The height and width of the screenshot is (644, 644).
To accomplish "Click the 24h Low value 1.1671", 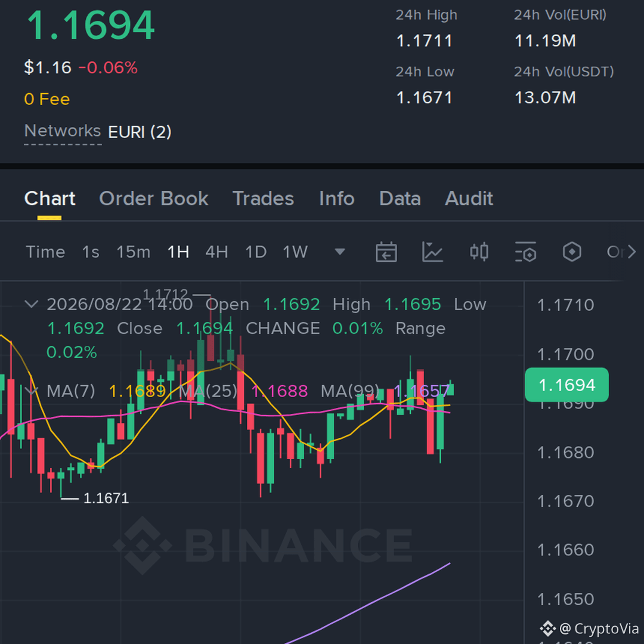I will click(x=425, y=98).
